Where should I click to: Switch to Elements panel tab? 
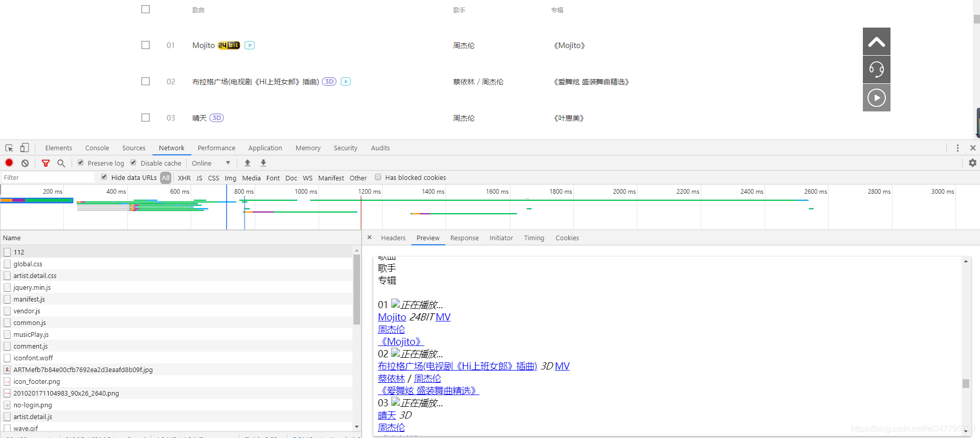click(x=58, y=148)
